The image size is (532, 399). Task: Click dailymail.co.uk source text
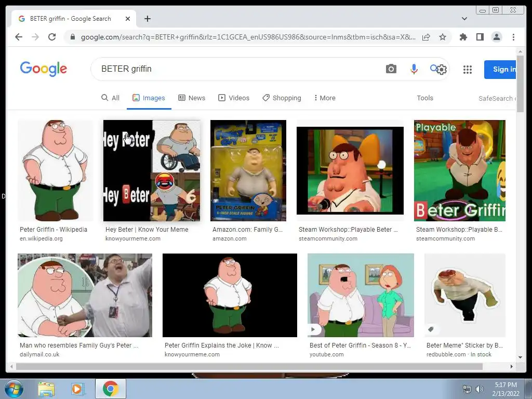(x=39, y=354)
